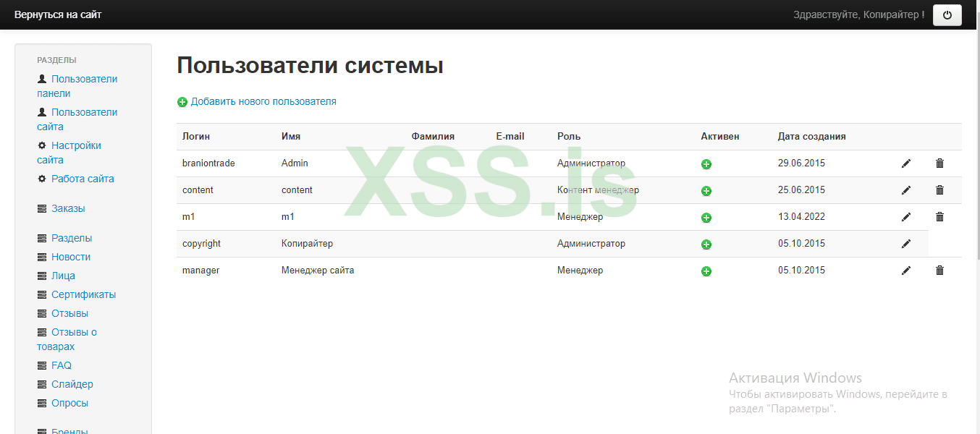The width and height of the screenshot is (980, 434).
Task: Open Настройки сайта section
Action: coord(69,153)
